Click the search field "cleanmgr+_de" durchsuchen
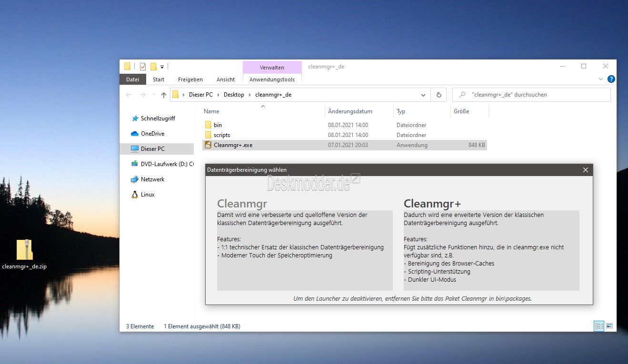 point(531,95)
